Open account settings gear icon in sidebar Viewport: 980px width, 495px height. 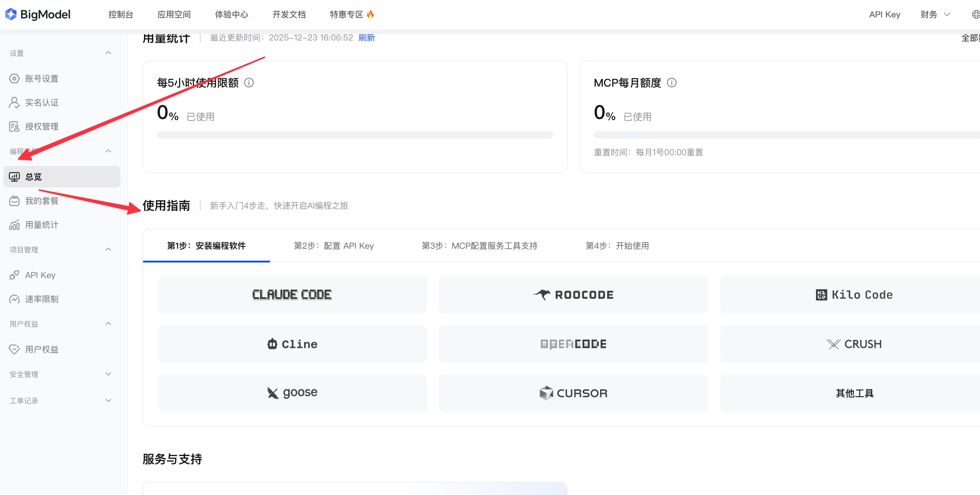coord(14,79)
